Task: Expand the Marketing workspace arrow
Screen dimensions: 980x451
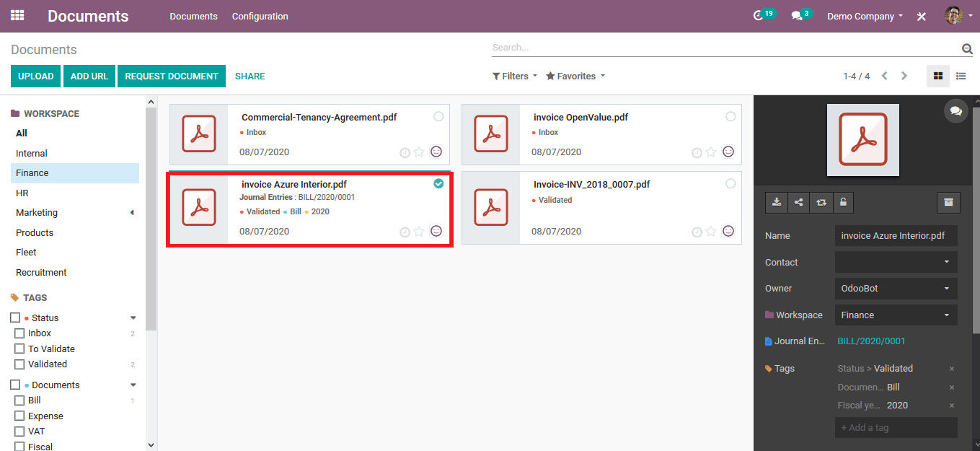Action: coord(132,213)
